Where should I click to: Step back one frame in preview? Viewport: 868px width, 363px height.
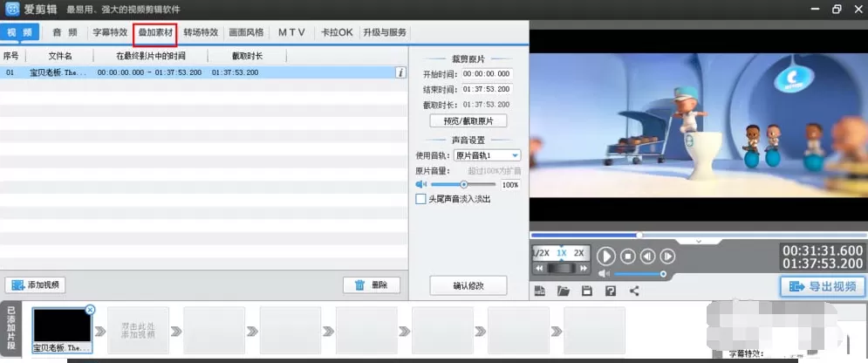pos(647,257)
